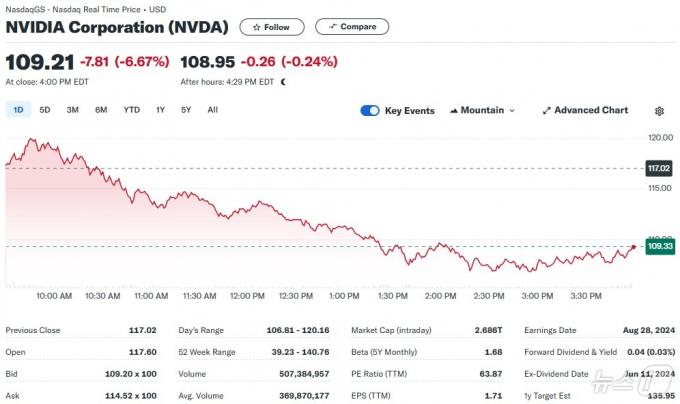Screen dimensions: 680x404
Task: Toggle the Key Events switch
Action: [370, 111]
